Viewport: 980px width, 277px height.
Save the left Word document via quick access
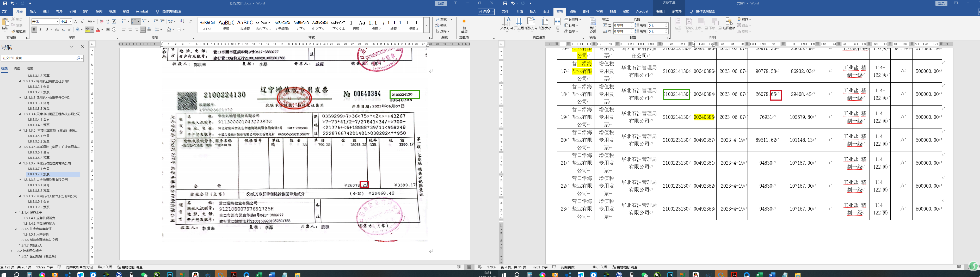5,3
